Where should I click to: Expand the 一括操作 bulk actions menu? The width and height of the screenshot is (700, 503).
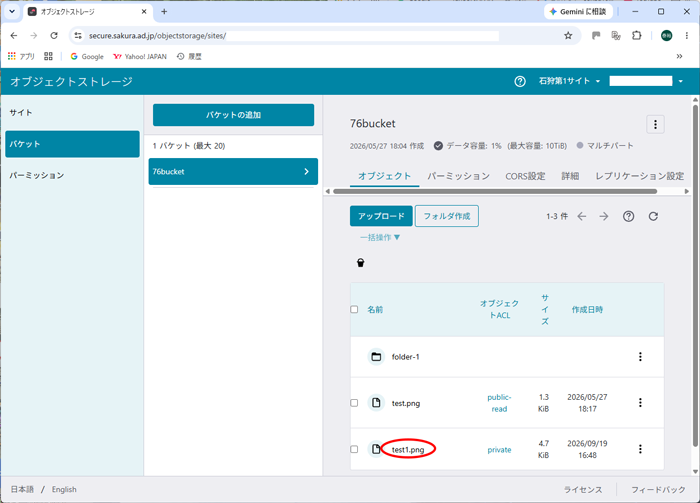(380, 237)
